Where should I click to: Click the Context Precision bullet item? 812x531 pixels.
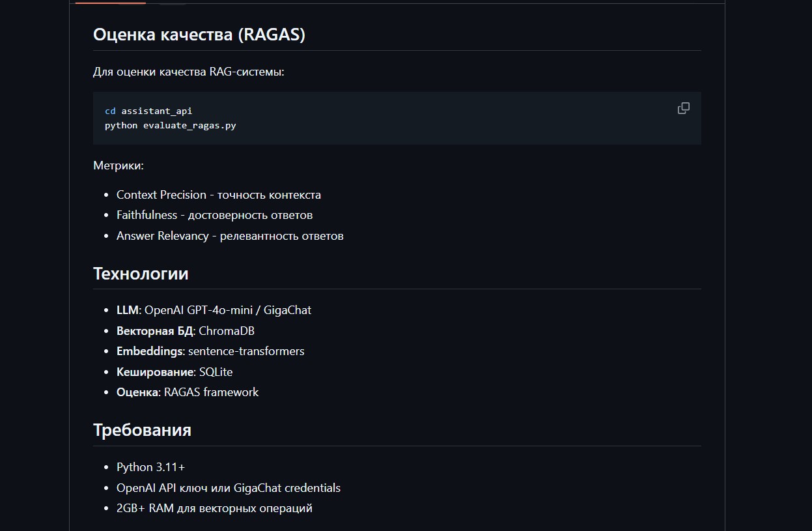pos(219,195)
